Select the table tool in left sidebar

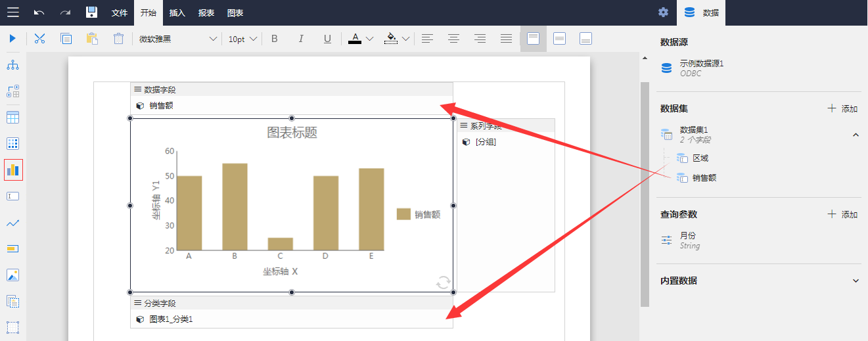click(x=13, y=118)
